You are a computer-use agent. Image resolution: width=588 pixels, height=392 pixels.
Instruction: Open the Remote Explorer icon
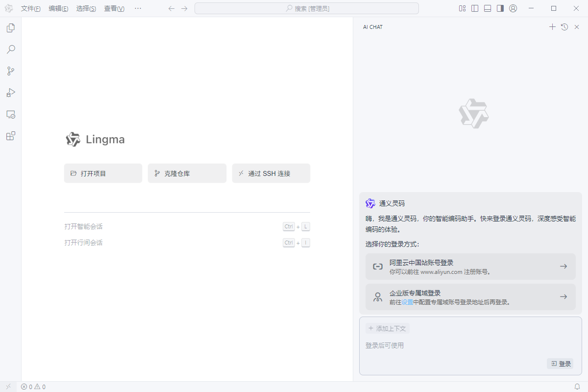click(10, 114)
